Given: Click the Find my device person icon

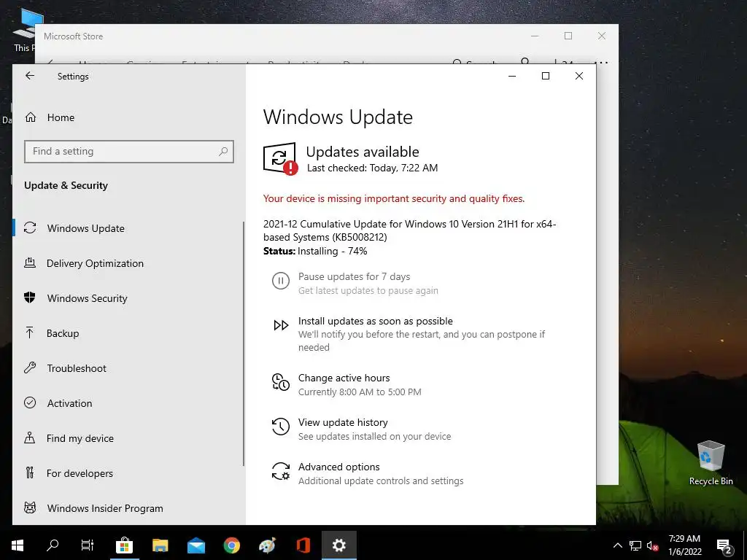Looking at the screenshot, I should [x=29, y=437].
